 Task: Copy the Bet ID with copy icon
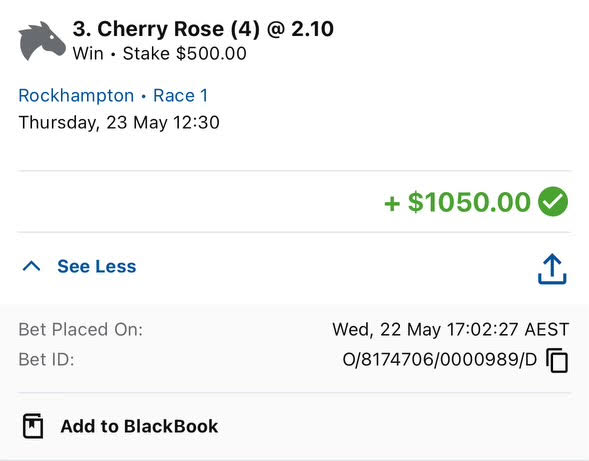[x=557, y=360]
